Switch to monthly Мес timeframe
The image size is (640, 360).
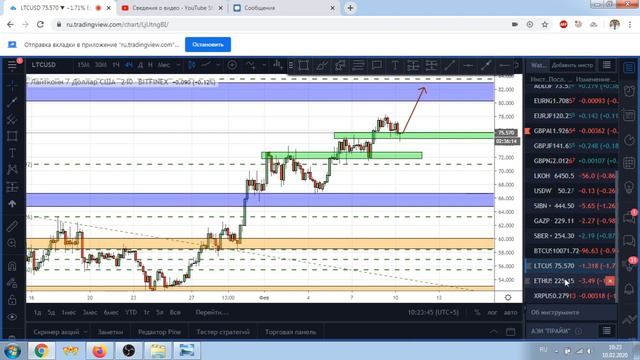click(164, 65)
